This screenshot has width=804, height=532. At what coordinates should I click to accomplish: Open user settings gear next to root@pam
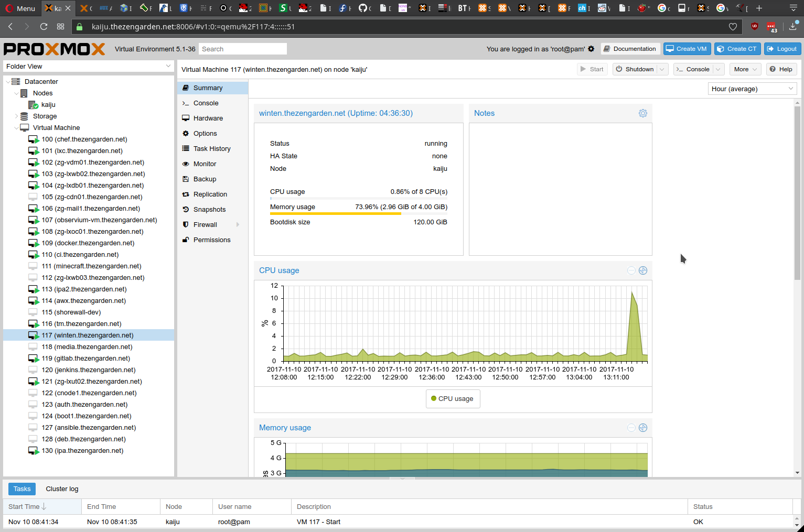coord(591,49)
